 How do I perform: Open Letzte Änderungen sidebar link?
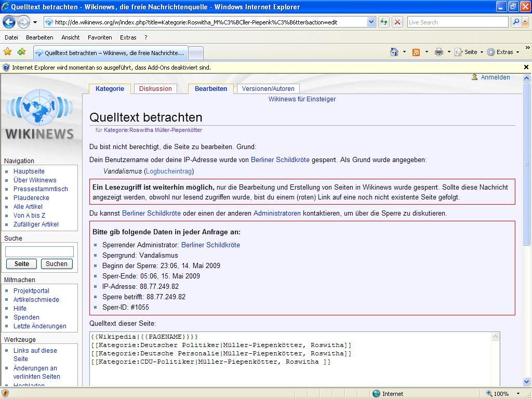[x=39, y=326]
